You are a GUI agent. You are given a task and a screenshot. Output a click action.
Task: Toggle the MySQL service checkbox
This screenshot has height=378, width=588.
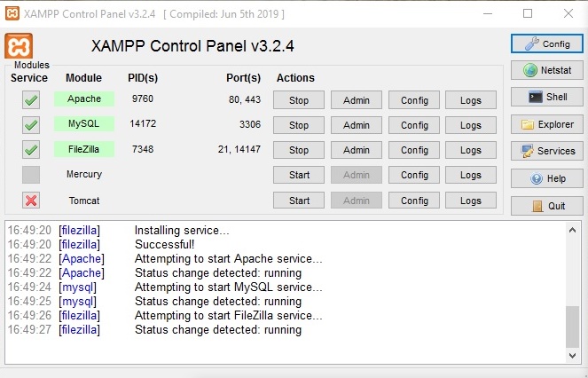pos(31,124)
